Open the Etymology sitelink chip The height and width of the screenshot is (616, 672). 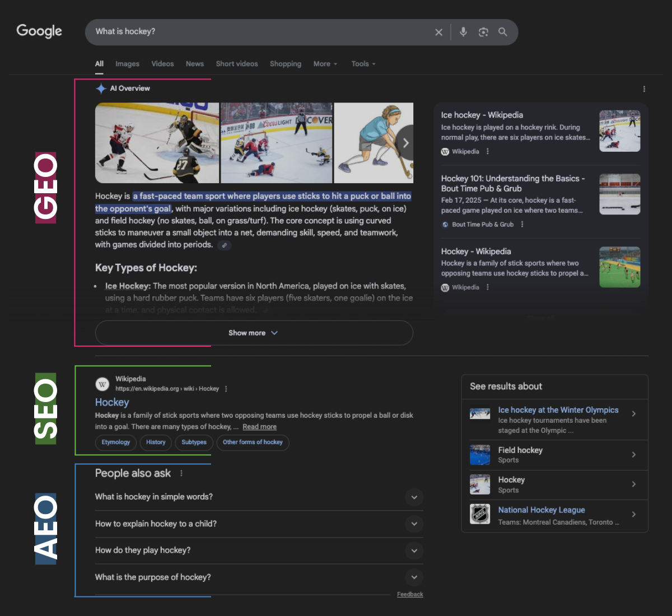(x=116, y=442)
